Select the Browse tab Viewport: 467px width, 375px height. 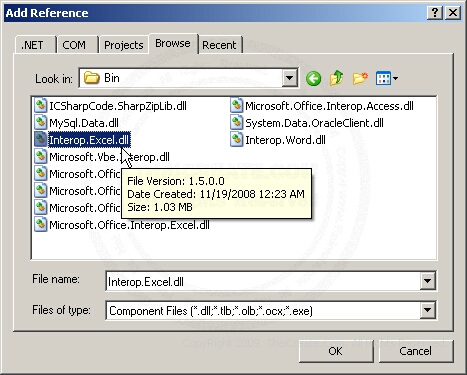click(x=173, y=43)
